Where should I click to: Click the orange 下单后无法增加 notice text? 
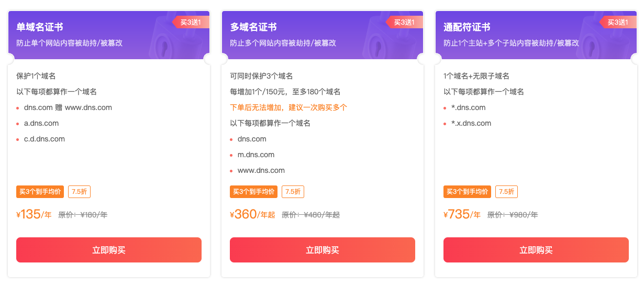pos(288,107)
